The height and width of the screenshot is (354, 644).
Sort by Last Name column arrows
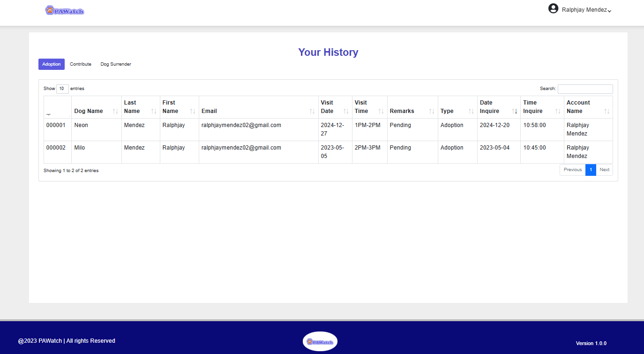[x=154, y=111]
